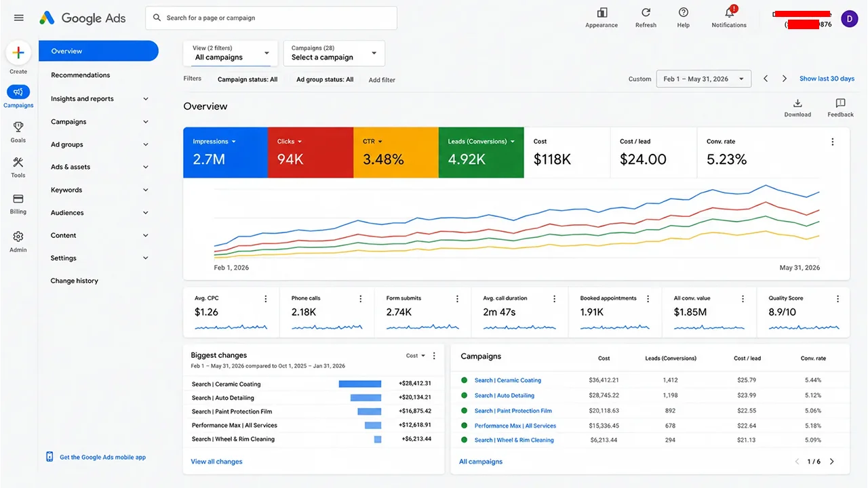Click Campaign status: All filter
The width and height of the screenshot is (868, 488).
point(248,79)
